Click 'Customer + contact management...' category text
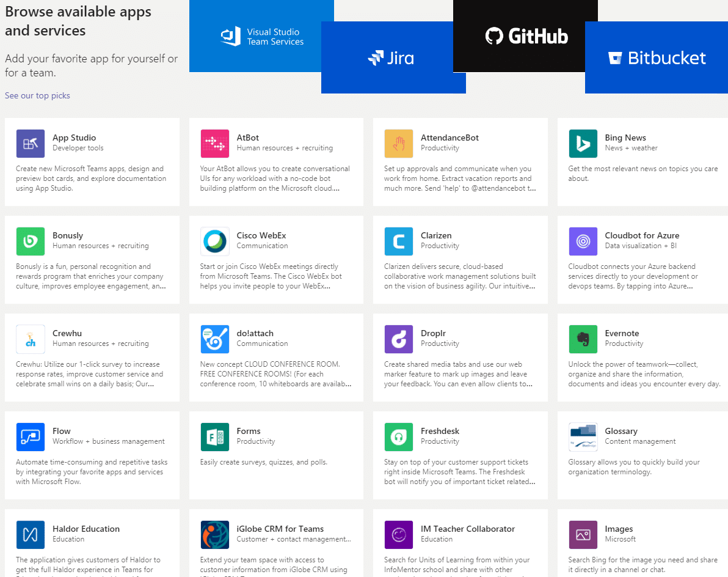 pos(293,539)
